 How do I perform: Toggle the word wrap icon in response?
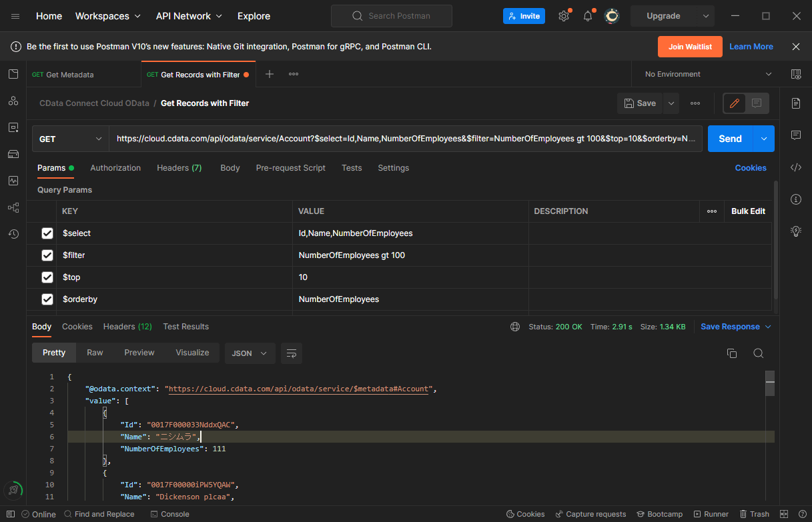click(x=292, y=353)
